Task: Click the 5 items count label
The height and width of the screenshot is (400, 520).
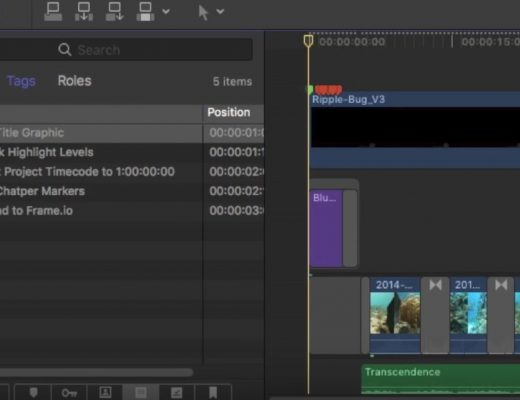Action: tap(232, 82)
